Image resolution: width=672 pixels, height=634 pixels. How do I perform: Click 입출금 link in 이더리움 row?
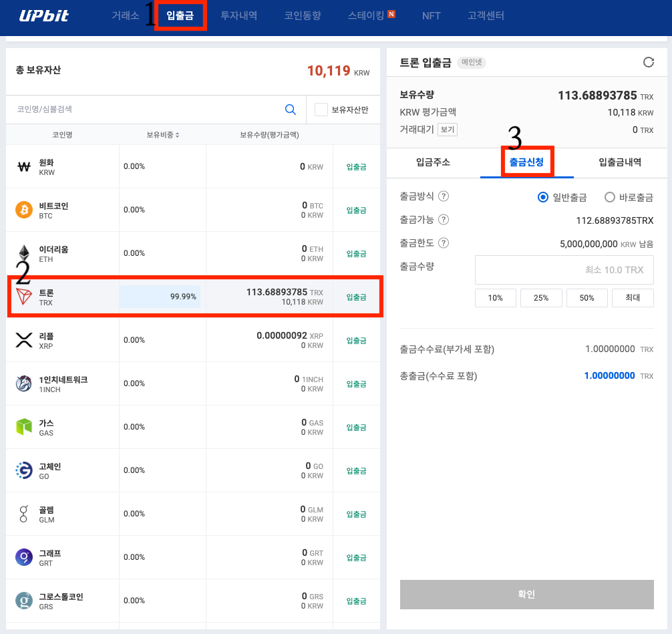coord(356,254)
